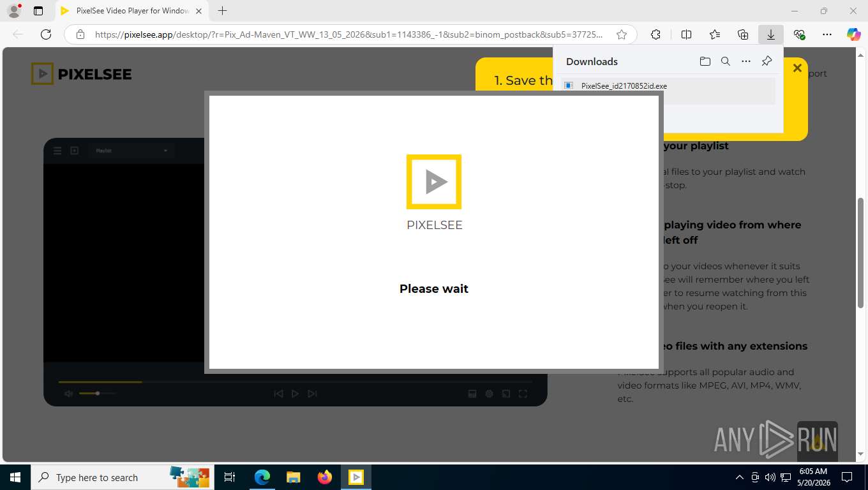Close the yellow instruction banner
This screenshot has width=868, height=490.
[x=797, y=68]
